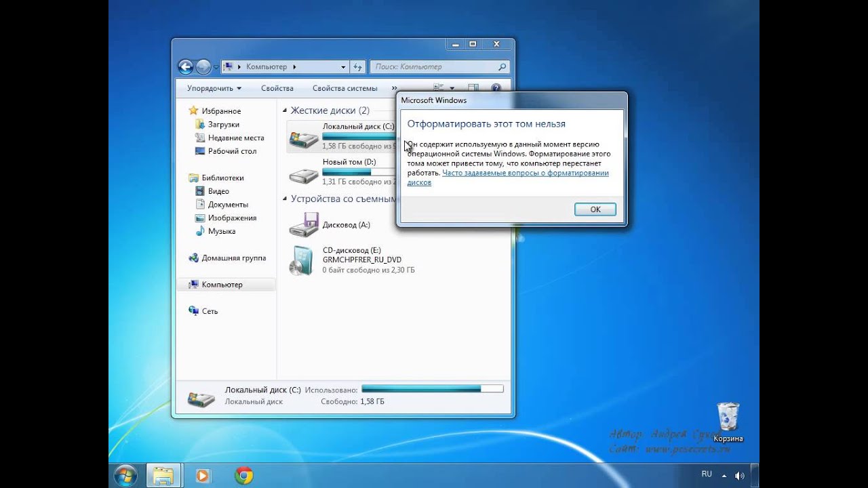Open the Упорядочить menu

coord(214,88)
